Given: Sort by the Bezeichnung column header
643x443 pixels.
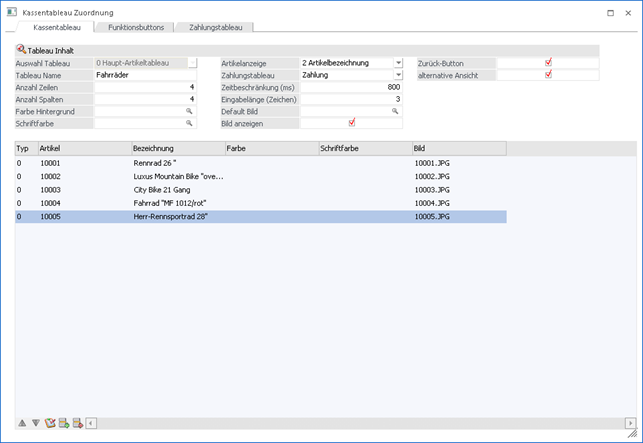Looking at the screenshot, I should [x=177, y=148].
